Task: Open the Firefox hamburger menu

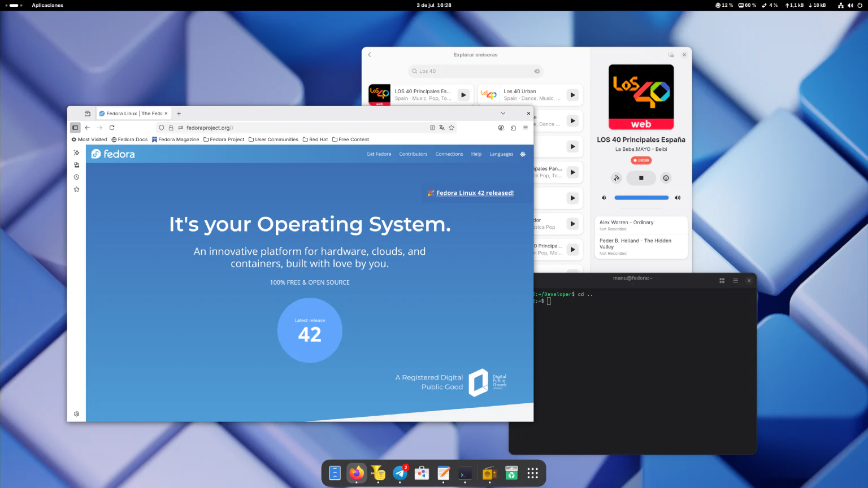Action: [x=526, y=128]
